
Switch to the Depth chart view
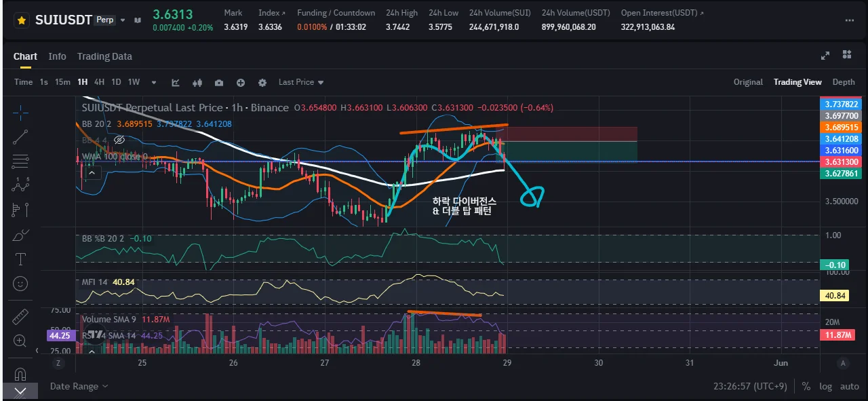pyautogui.click(x=844, y=82)
